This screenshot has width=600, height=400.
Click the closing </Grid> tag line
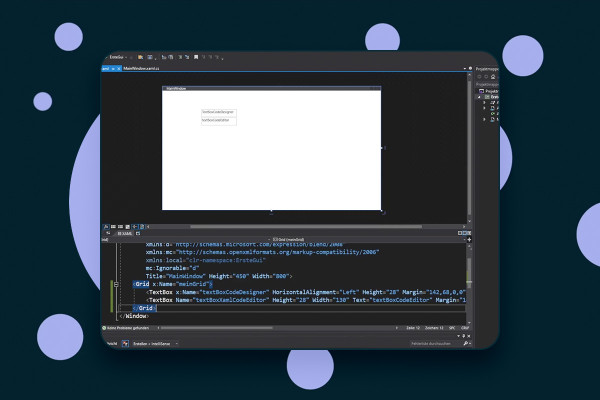[145, 308]
